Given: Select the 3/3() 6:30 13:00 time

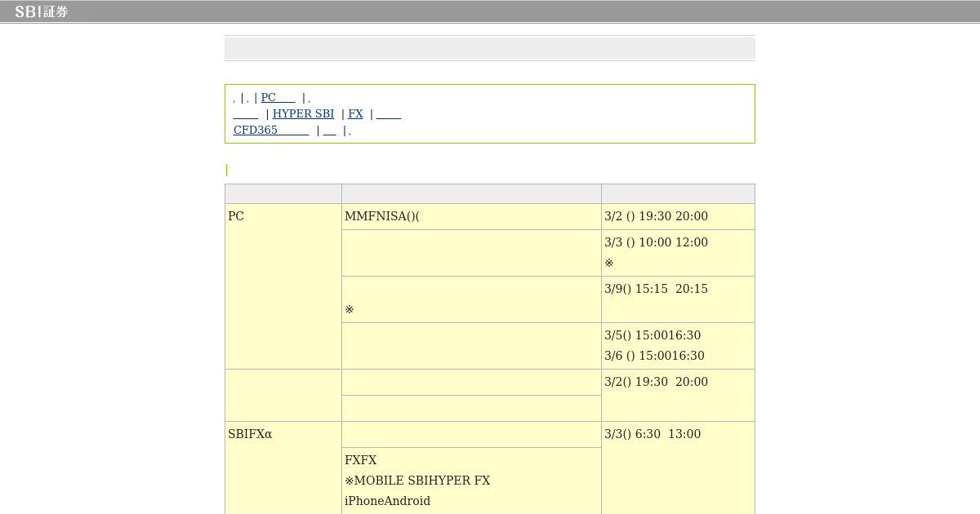Looking at the screenshot, I should [x=653, y=434].
